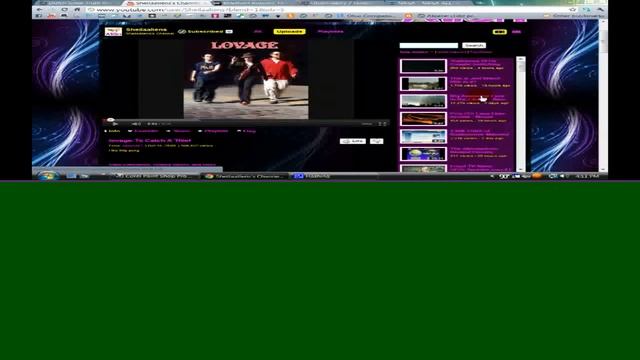Mute the video player volume
The width and height of the screenshot is (640, 360).
click(x=136, y=124)
